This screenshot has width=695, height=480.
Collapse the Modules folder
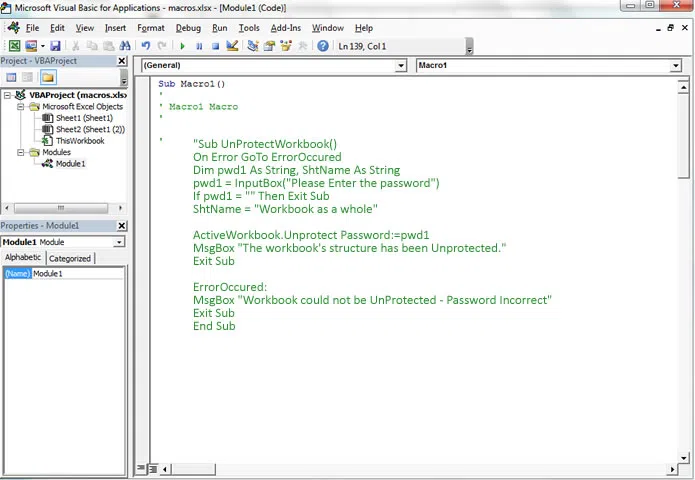click(x=20, y=152)
